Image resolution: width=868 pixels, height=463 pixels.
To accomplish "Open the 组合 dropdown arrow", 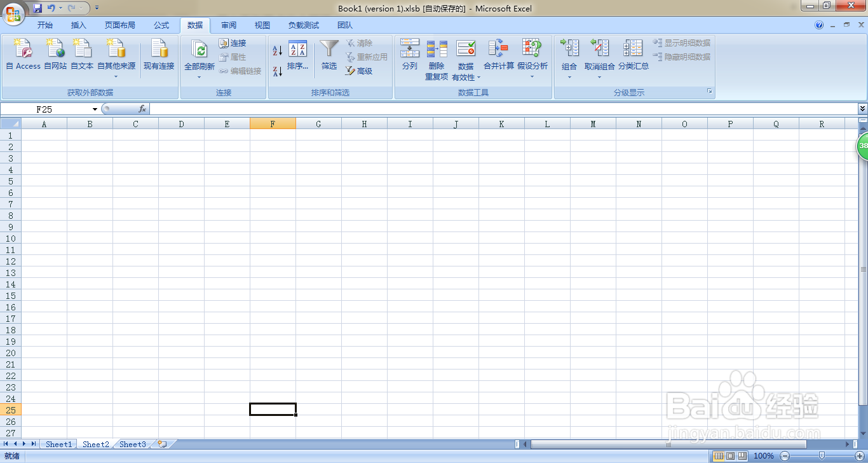I will point(569,77).
